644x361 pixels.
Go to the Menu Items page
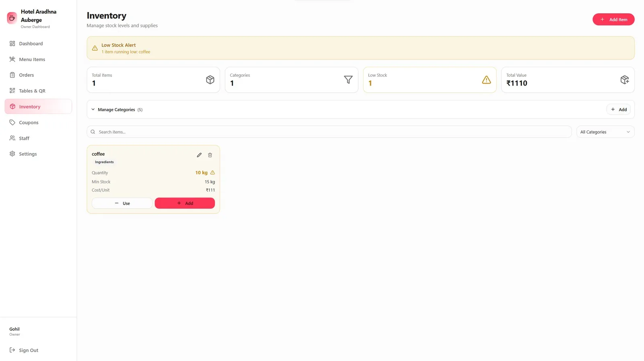click(x=38, y=59)
